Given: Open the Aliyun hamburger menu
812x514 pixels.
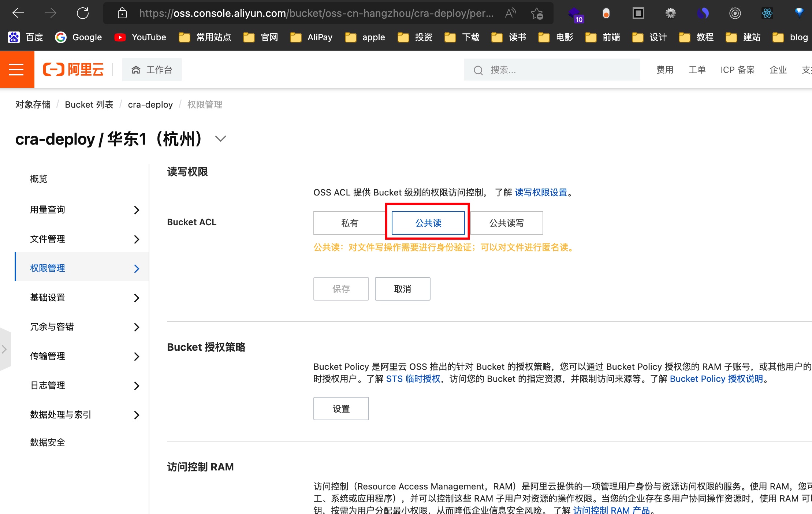Looking at the screenshot, I should click(16, 70).
